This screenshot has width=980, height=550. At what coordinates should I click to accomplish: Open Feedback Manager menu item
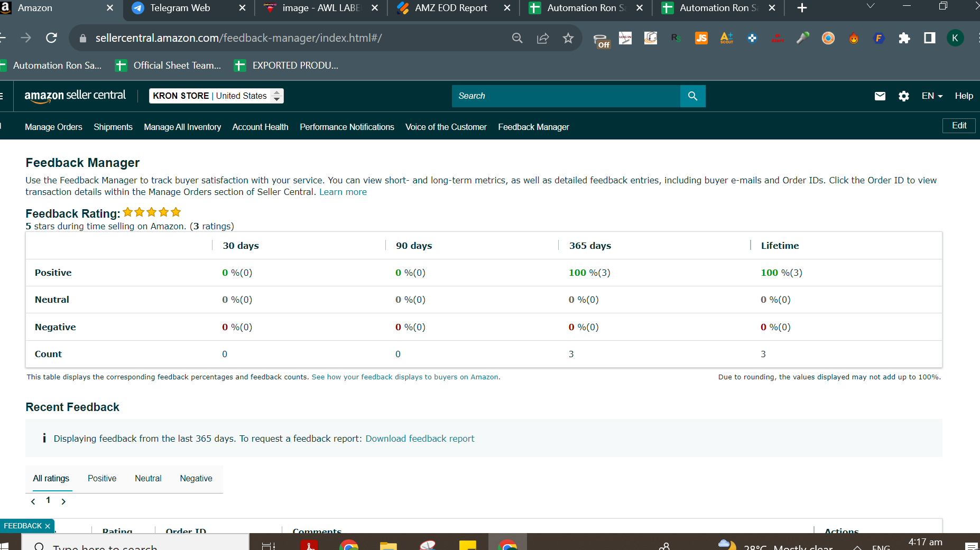[x=533, y=127]
